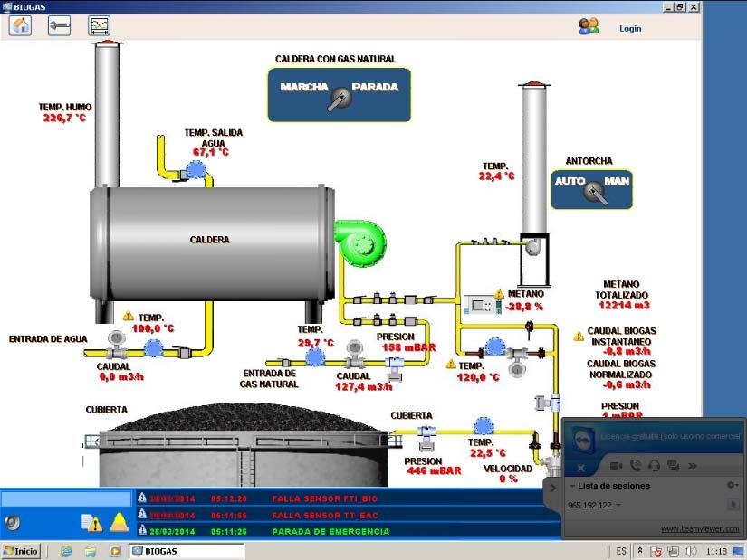Viewport: 747px width, 560px height.
Task: Expand the 965 192 122 session dropdown
Action: [619, 505]
